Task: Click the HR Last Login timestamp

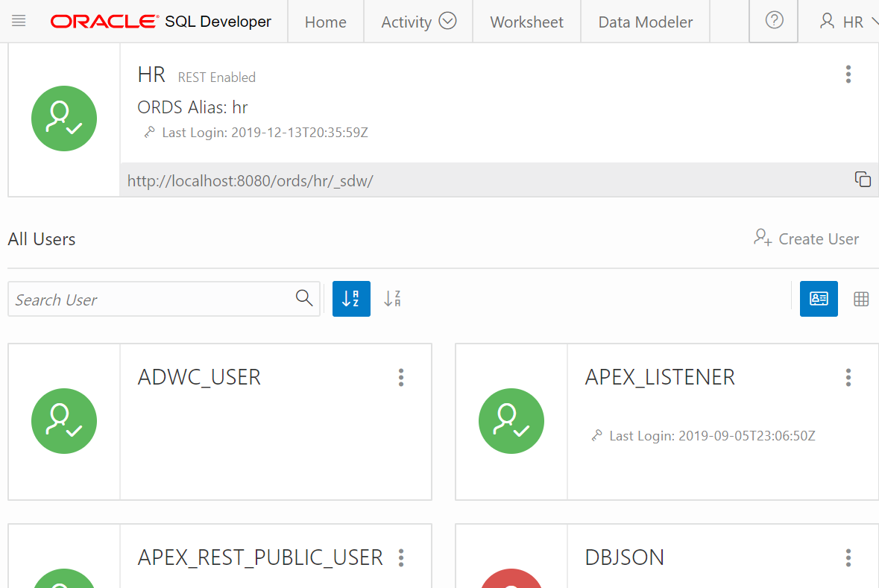Action: [x=265, y=133]
